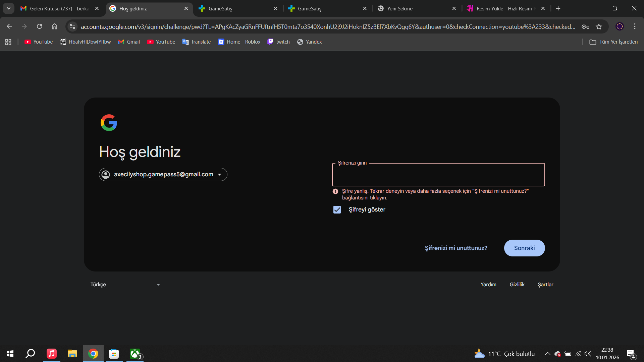Open the Home - Roblox bookmark
This screenshot has width=644, height=362.
(x=239, y=42)
